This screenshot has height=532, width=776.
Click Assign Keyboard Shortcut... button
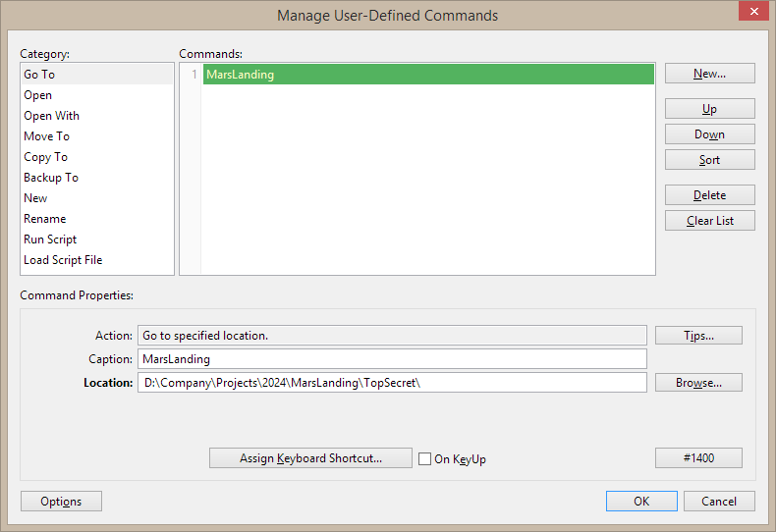[x=310, y=458]
